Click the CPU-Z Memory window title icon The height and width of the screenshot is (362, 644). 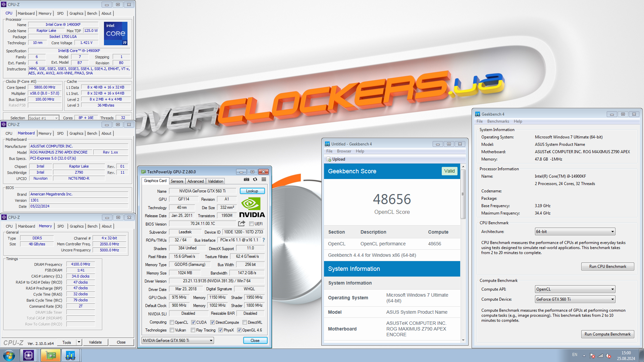tap(4, 218)
